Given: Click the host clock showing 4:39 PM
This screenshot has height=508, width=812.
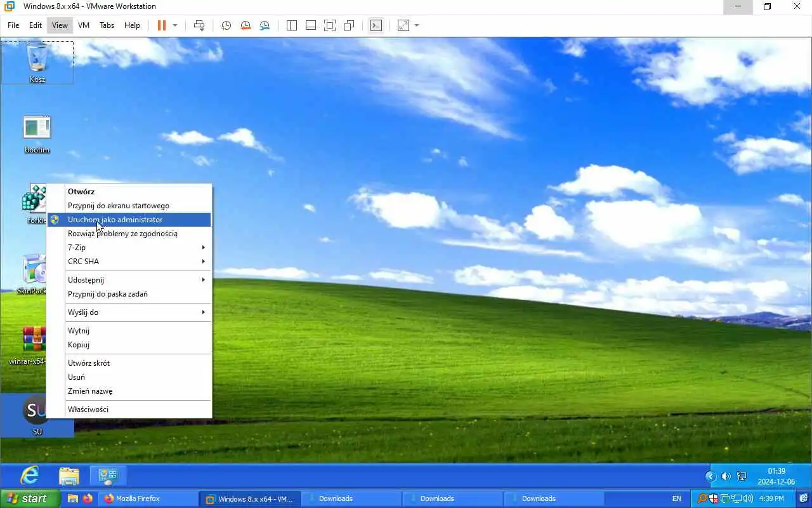Looking at the screenshot, I should click(771, 498).
